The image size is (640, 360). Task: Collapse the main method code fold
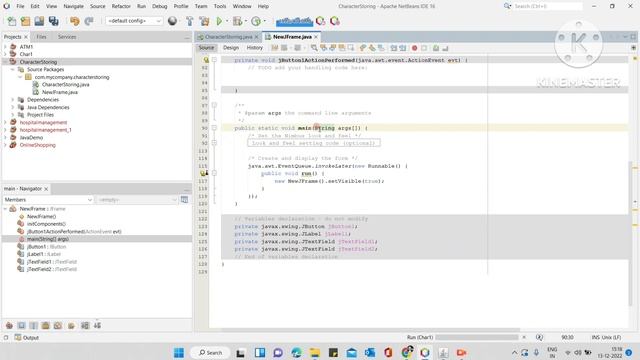214,128
